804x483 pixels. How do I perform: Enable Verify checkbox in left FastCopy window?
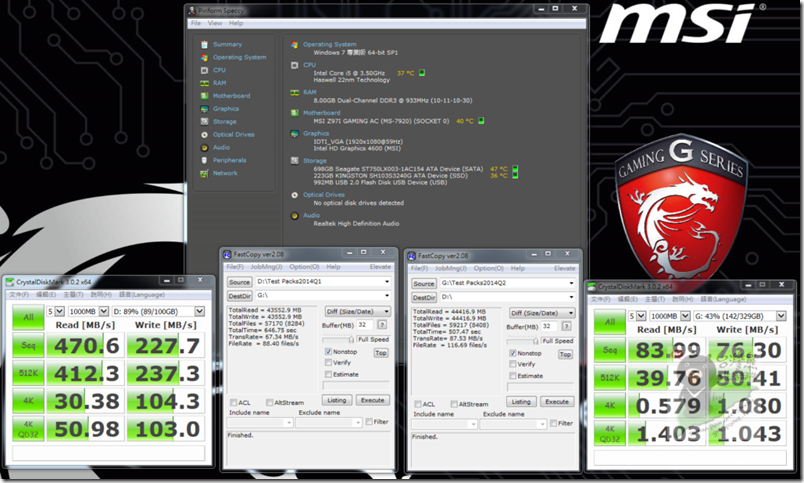pyautogui.click(x=328, y=363)
